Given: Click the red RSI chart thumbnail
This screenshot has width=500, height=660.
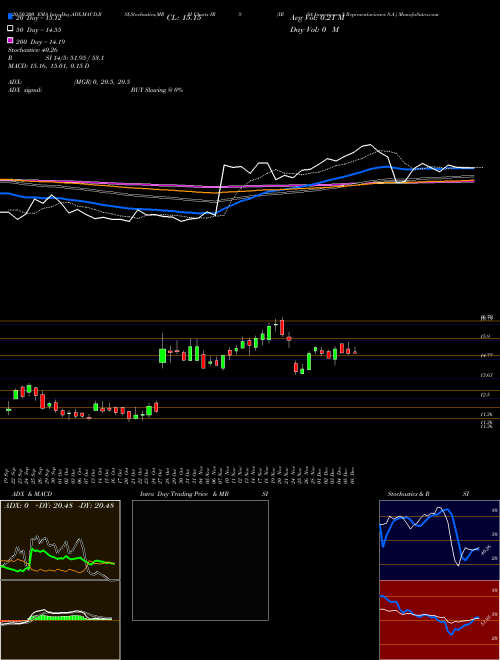Looking at the screenshot, I should click(439, 620).
